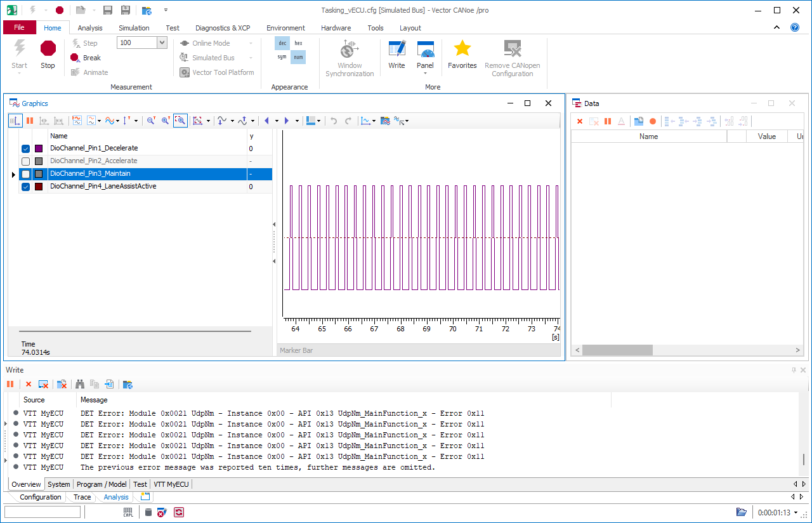Click the binoculars find icon in Write

(x=80, y=385)
